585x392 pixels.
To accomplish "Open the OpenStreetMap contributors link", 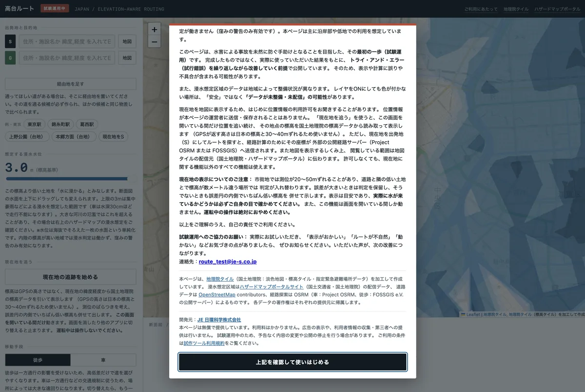I will coord(217,295).
